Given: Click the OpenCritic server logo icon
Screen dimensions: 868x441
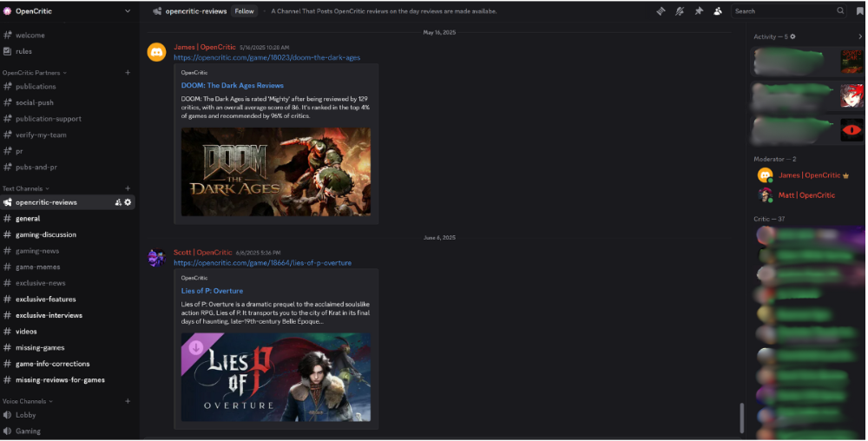Looking at the screenshot, I should click(x=7, y=11).
